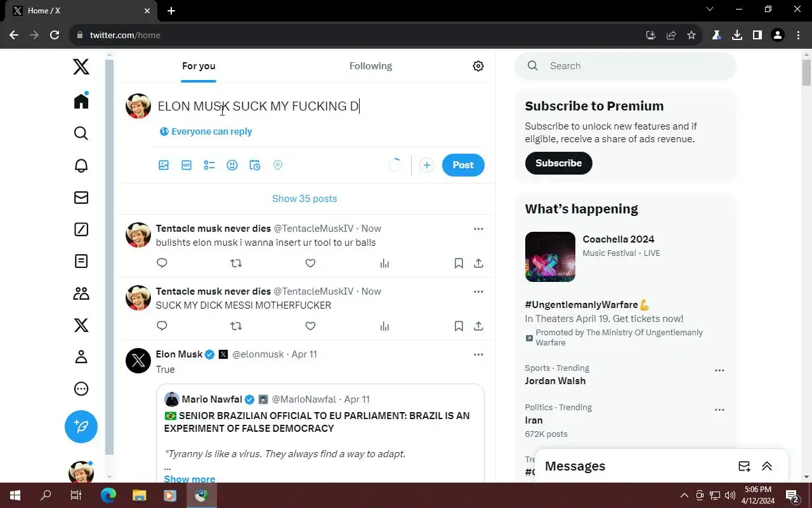Add another post with plus icon

click(427, 165)
